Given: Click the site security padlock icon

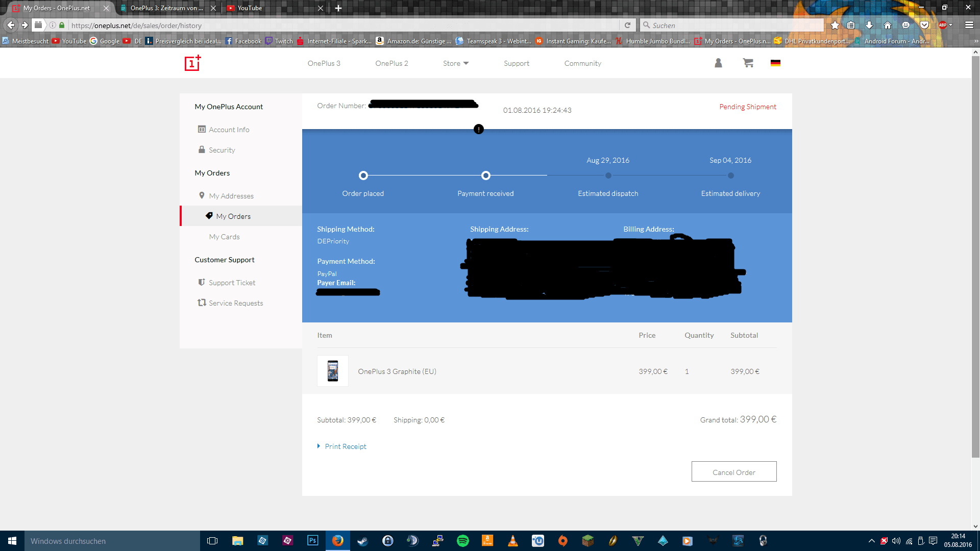Looking at the screenshot, I should (x=62, y=25).
